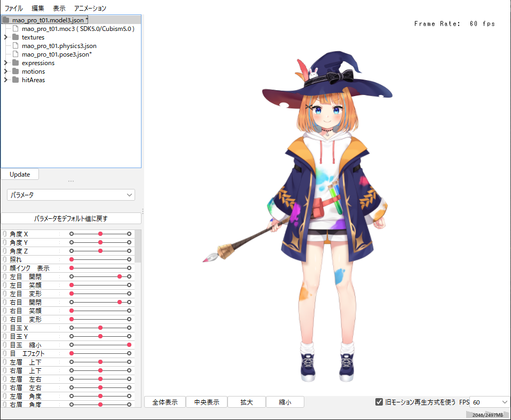This screenshot has width=511, height=420.
Task: Click the pose3.json file icon
Action: pyautogui.click(x=15, y=54)
